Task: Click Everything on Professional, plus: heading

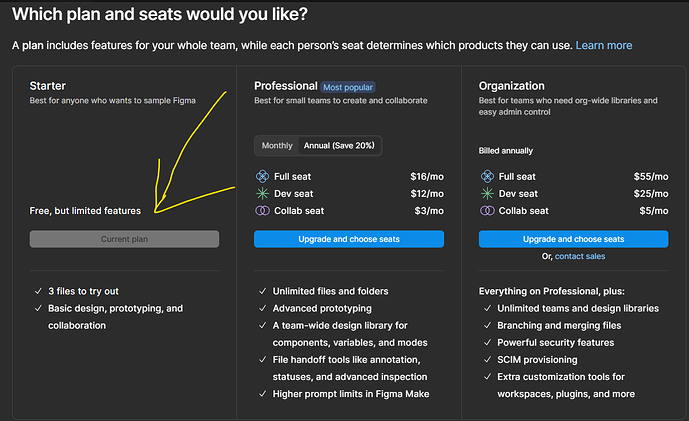Action: tap(551, 291)
